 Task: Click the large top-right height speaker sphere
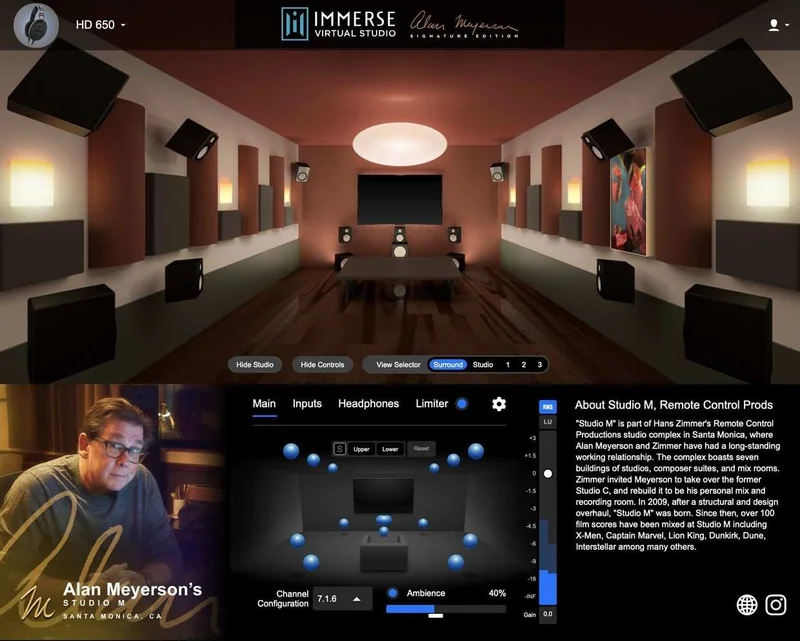click(476, 451)
